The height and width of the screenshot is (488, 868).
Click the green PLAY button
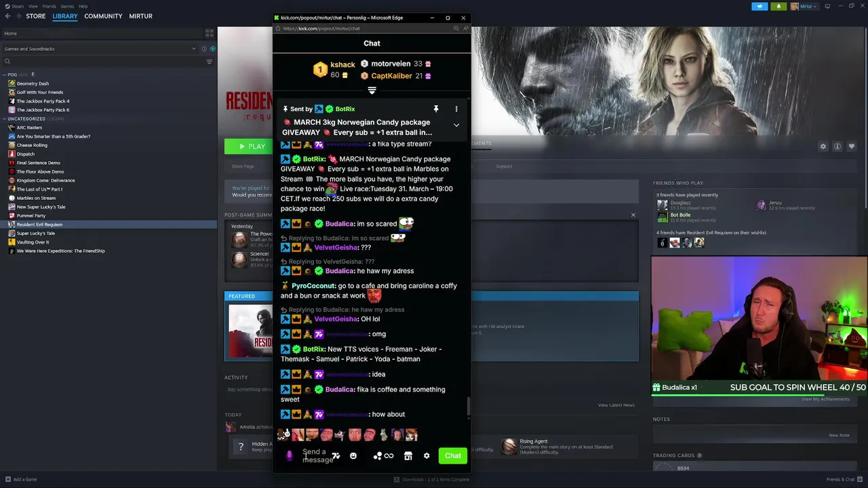249,146
